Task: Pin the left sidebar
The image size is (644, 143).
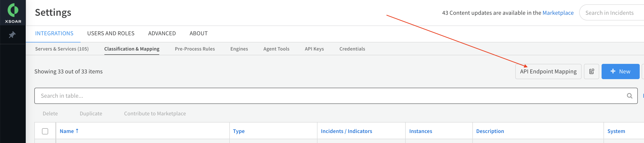Action: tap(13, 35)
